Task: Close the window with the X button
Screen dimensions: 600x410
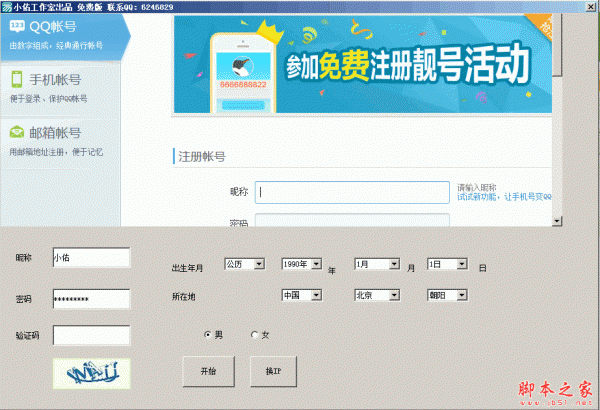Action: (x=591, y=7)
